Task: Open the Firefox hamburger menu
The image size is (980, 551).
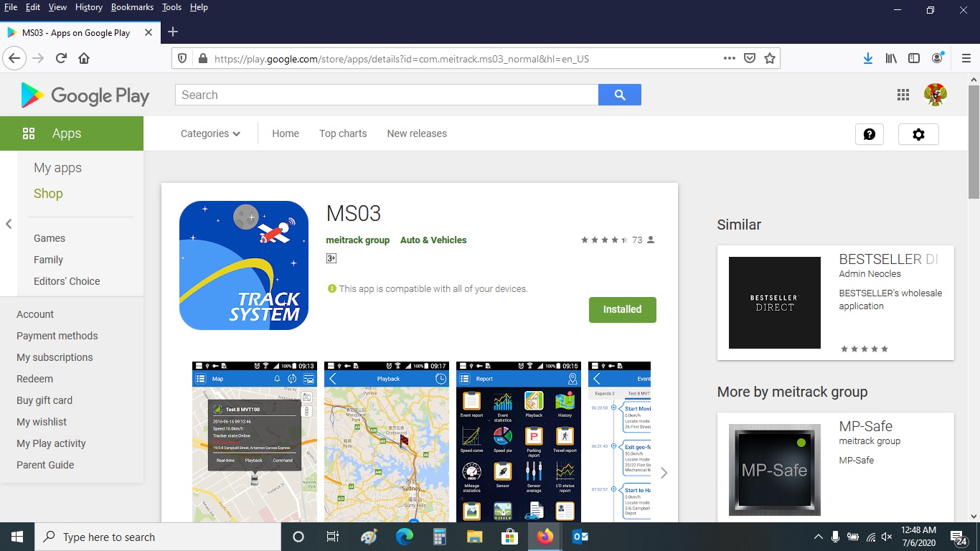Action: [x=966, y=58]
